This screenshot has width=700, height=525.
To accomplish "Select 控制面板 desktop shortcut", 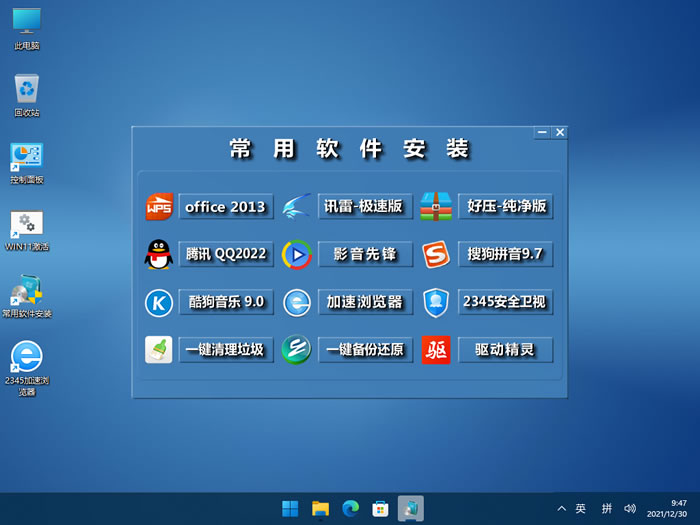I will coord(27,163).
